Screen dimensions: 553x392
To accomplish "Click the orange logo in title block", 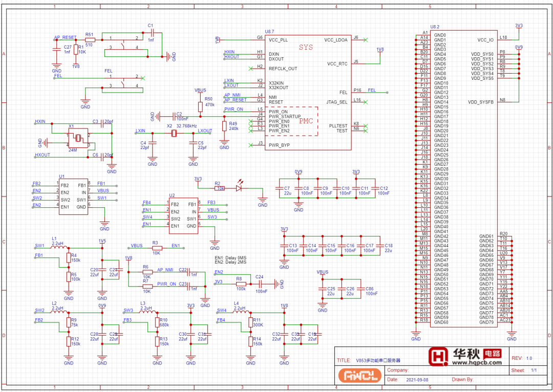I will 360,376.
